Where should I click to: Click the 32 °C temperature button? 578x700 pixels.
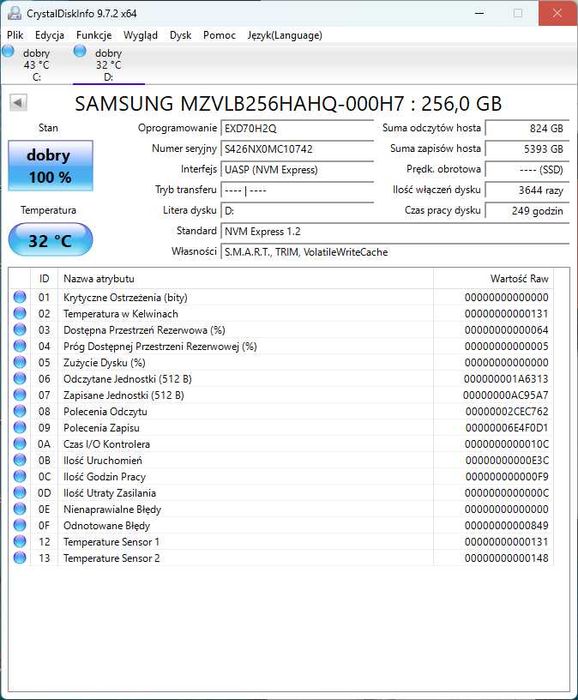pos(50,240)
